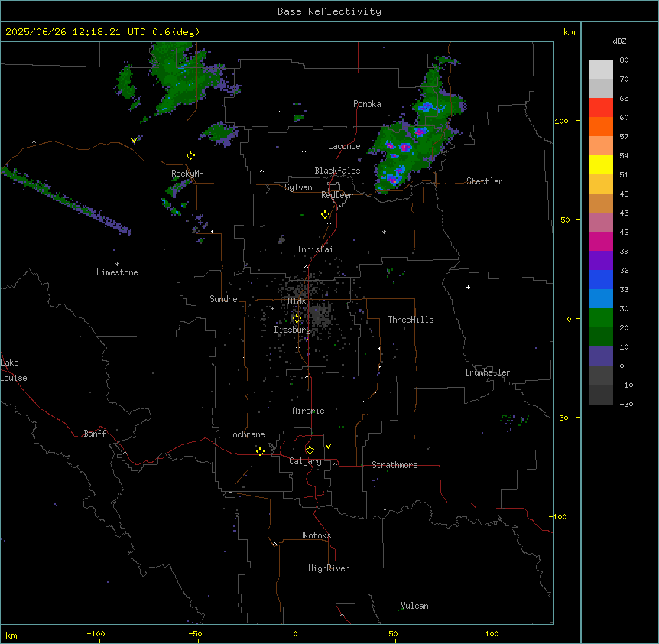Click the Strathmore label
This screenshot has width=659, height=644.
tap(394, 465)
